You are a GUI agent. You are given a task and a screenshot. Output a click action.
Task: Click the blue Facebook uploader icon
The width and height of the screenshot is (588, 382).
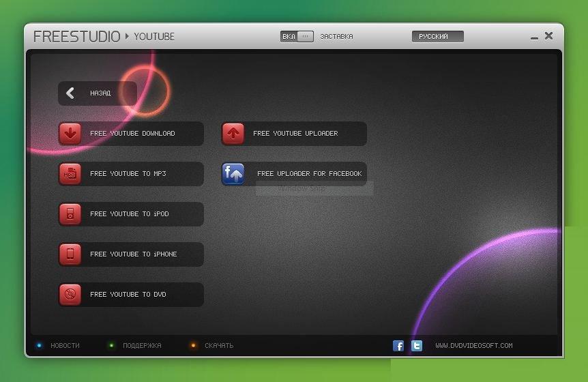[x=233, y=173]
